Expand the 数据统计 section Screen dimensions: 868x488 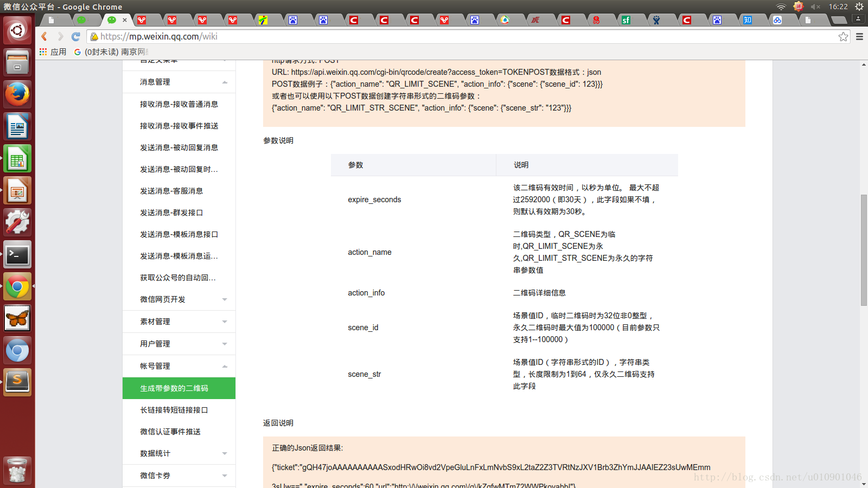click(x=179, y=453)
